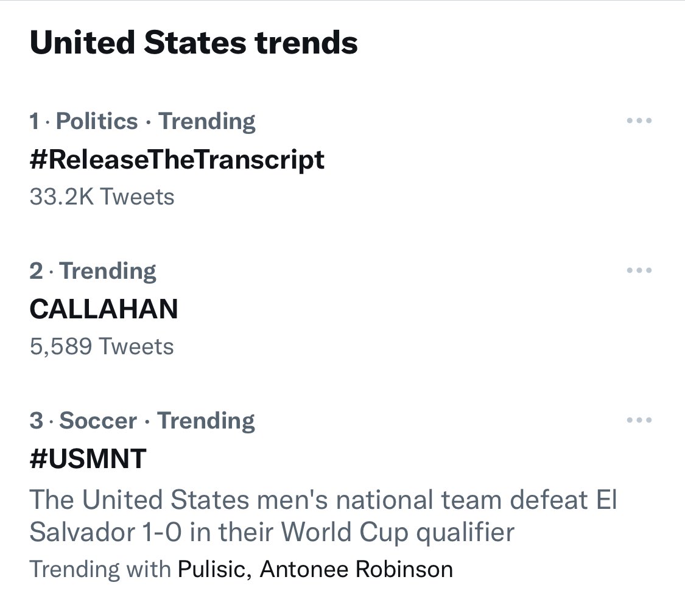Click the rank number 1 of first trend
This screenshot has width=685, height=616.
click(x=35, y=121)
